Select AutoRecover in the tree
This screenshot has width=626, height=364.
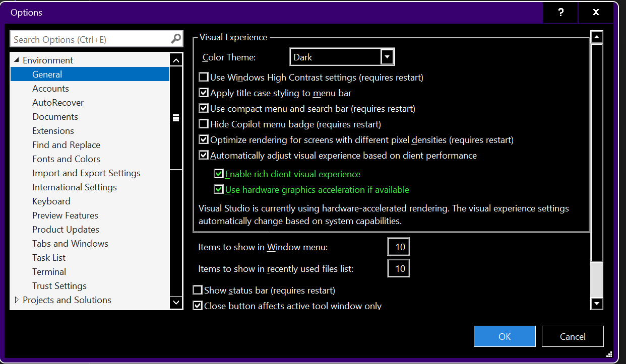pyautogui.click(x=58, y=102)
